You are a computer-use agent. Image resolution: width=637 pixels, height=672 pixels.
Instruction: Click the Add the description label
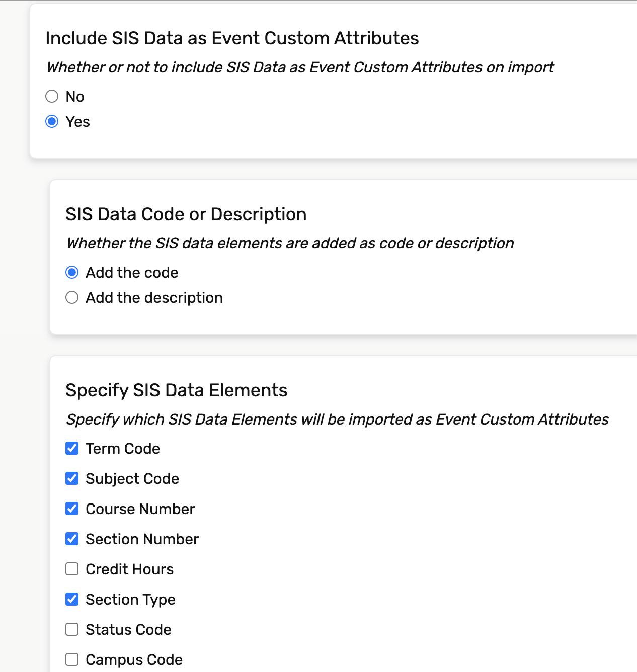click(x=154, y=297)
